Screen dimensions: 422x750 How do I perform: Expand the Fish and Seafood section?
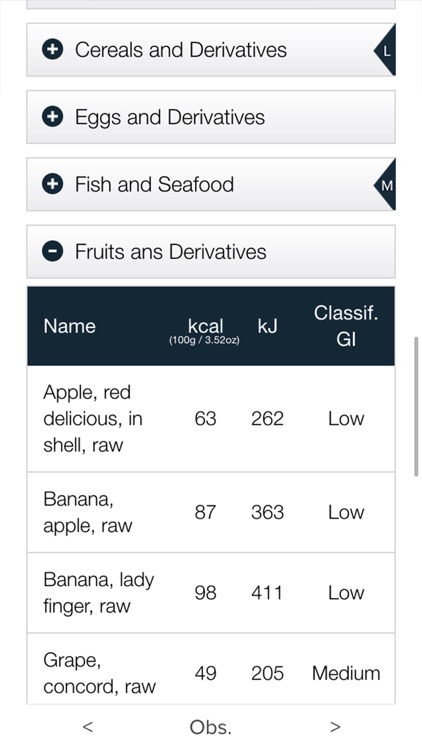click(x=211, y=185)
